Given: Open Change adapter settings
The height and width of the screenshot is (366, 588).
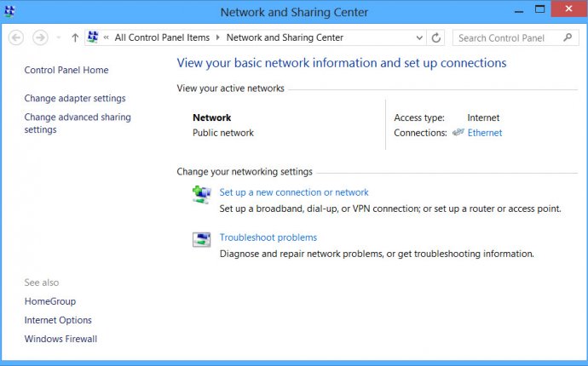Looking at the screenshot, I should pos(75,98).
